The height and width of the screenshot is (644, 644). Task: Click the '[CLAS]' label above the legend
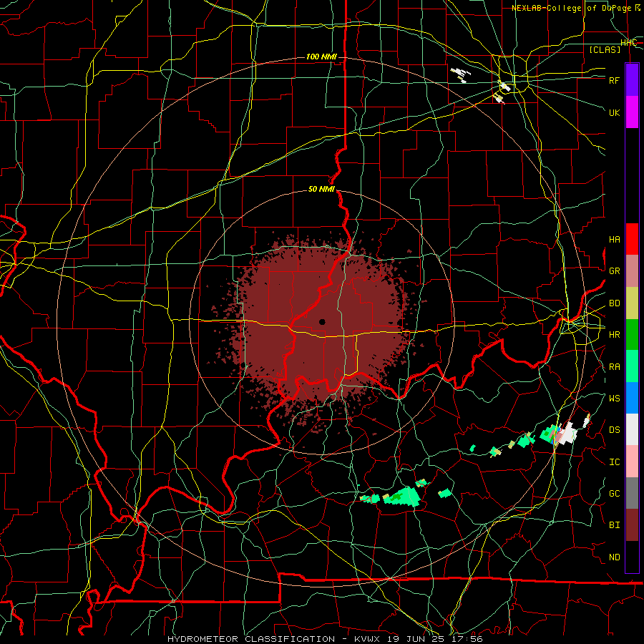point(605,49)
